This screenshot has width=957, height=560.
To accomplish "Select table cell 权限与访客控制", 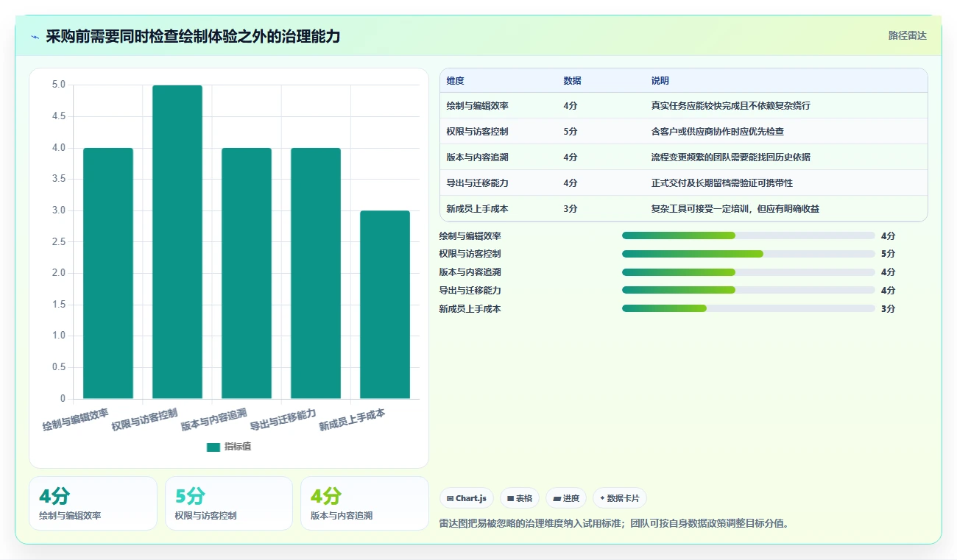I will (477, 132).
